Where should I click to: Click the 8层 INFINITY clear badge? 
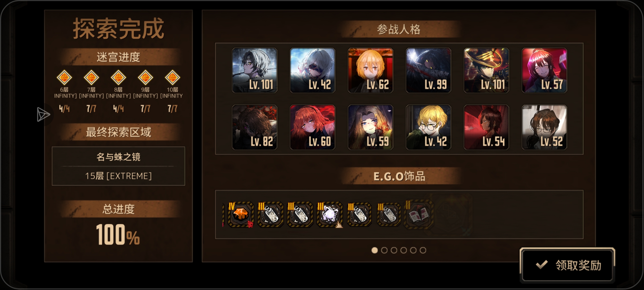pyautogui.click(x=118, y=78)
